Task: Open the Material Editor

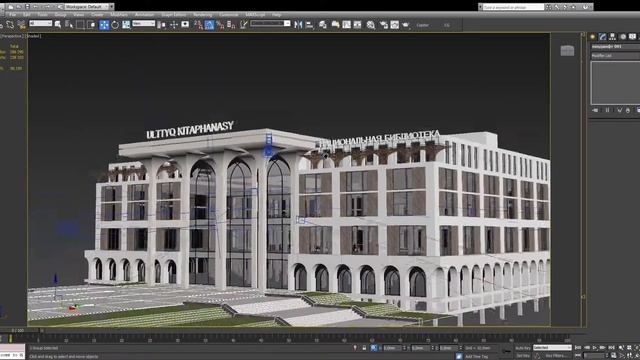Action: point(371,25)
